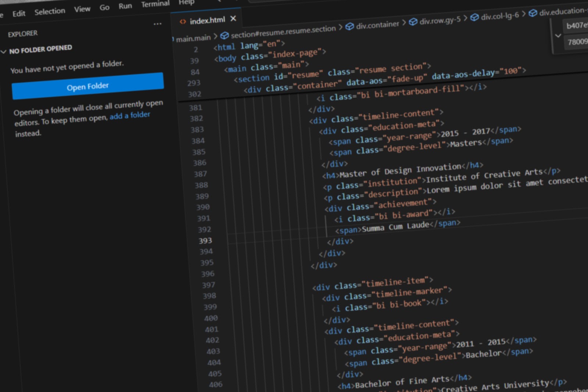
Task: Open the Help menu
Action: (186, 2)
